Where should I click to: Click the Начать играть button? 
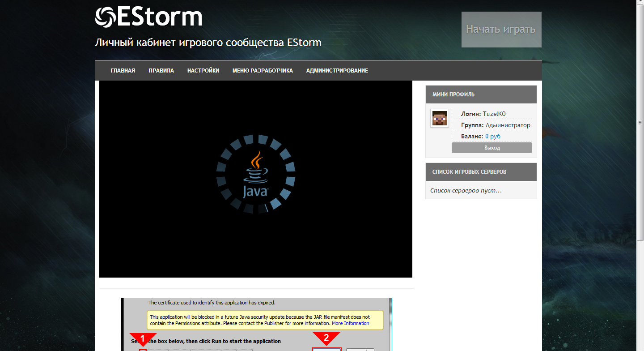point(501,30)
